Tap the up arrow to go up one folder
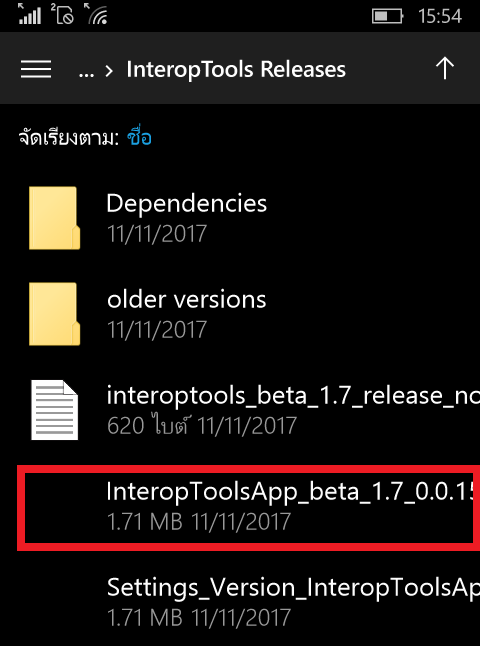The height and width of the screenshot is (646, 480). point(445,68)
